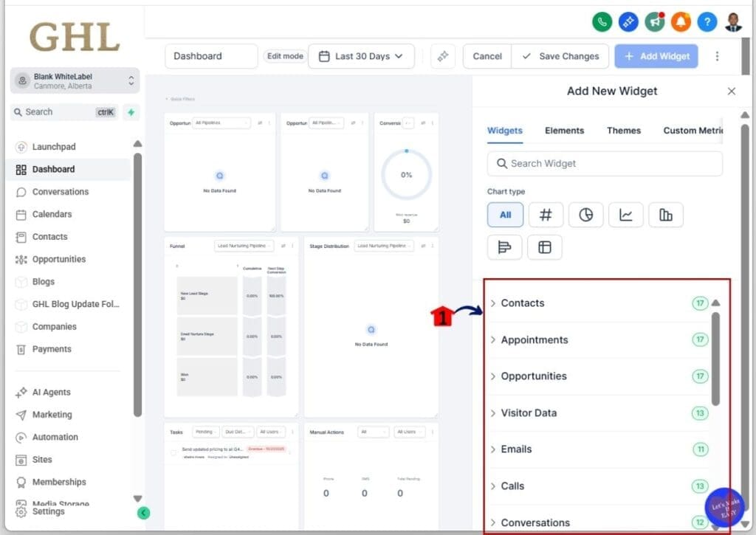This screenshot has width=756, height=535.
Task: Open the help question mark icon
Action: (x=707, y=22)
